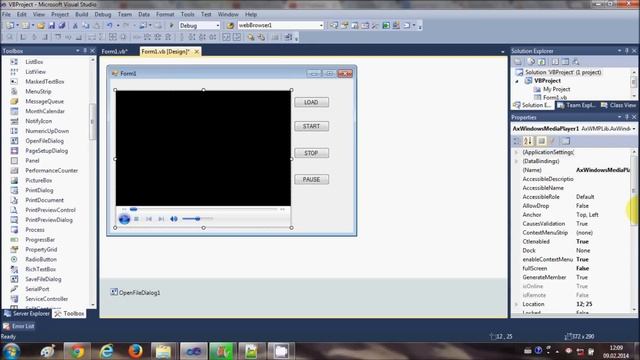Click the Refresh icon in Solution Explorer

[541, 62]
